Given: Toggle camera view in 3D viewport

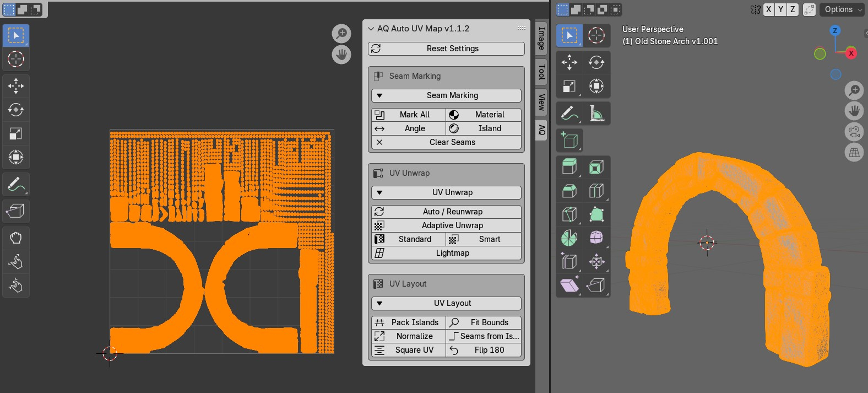Looking at the screenshot, I should pos(854,132).
